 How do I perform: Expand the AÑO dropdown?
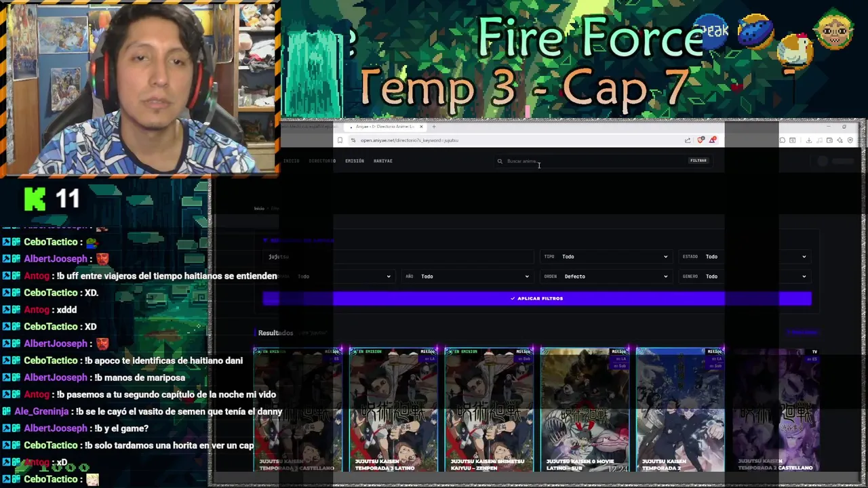click(467, 277)
